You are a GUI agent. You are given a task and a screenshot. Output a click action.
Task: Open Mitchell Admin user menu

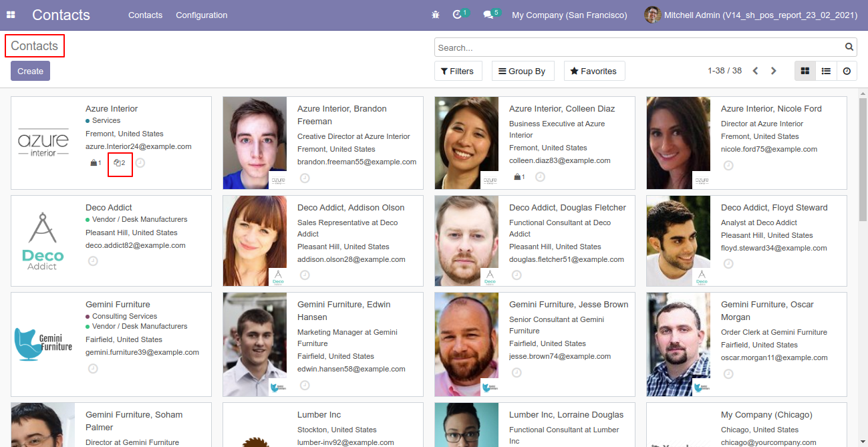[x=751, y=15]
